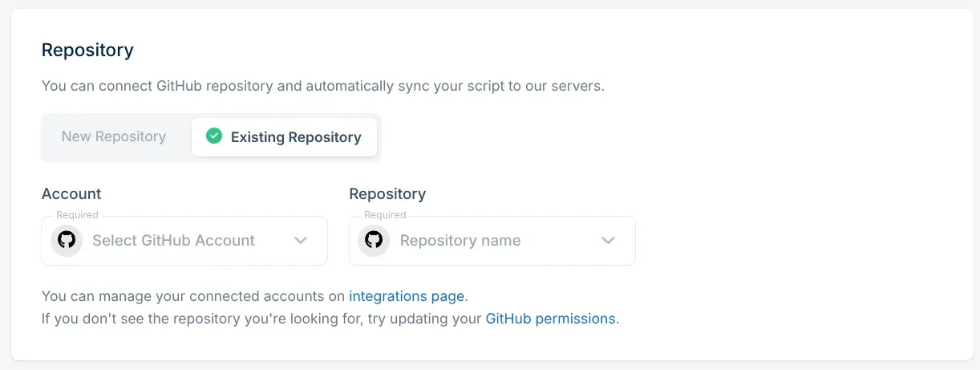This screenshot has width=980, height=370.
Task: Click the Account field label
Action: [x=71, y=193]
